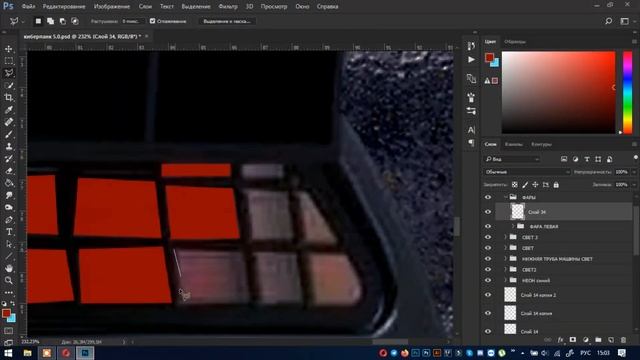Toggle visibility of selected Слой 34
640x360 pixels.
(488, 212)
